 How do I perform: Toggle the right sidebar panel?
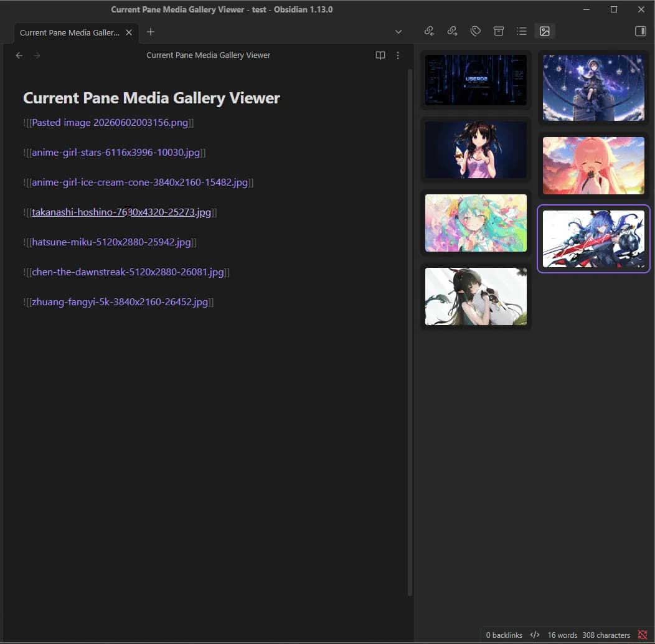pyautogui.click(x=641, y=31)
